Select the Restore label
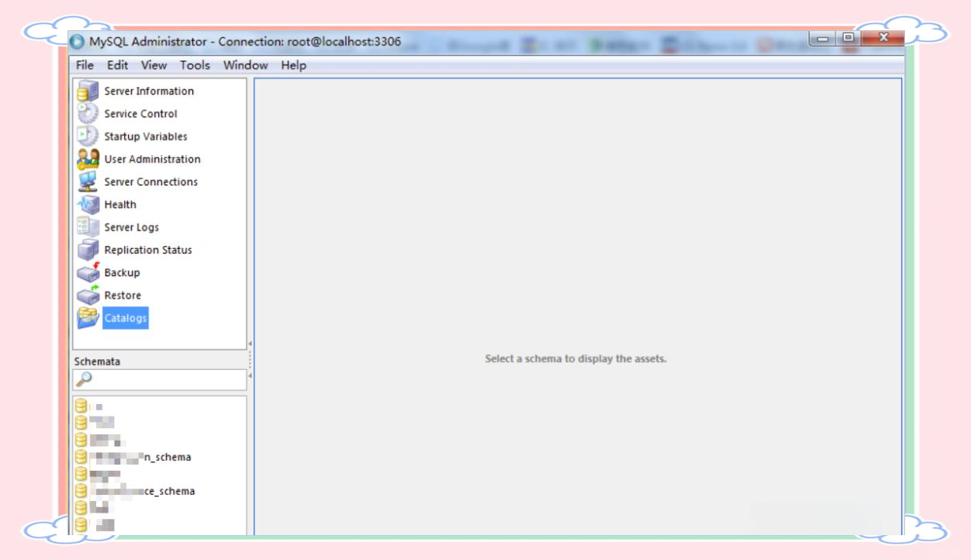The width and height of the screenshot is (971, 560). tap(123, 295)
